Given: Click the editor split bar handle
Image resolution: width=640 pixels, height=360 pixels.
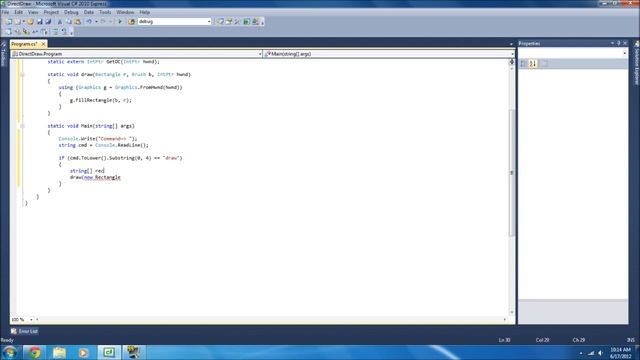Looking at the screenshot, I should pyautogui.click(x=511, y=61).
